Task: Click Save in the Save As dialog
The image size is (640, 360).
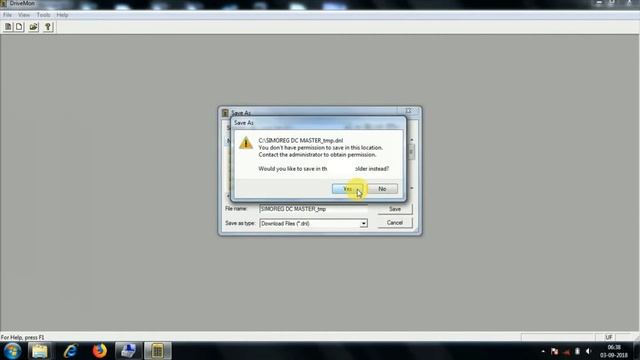Action: click(x=395, y=209)
